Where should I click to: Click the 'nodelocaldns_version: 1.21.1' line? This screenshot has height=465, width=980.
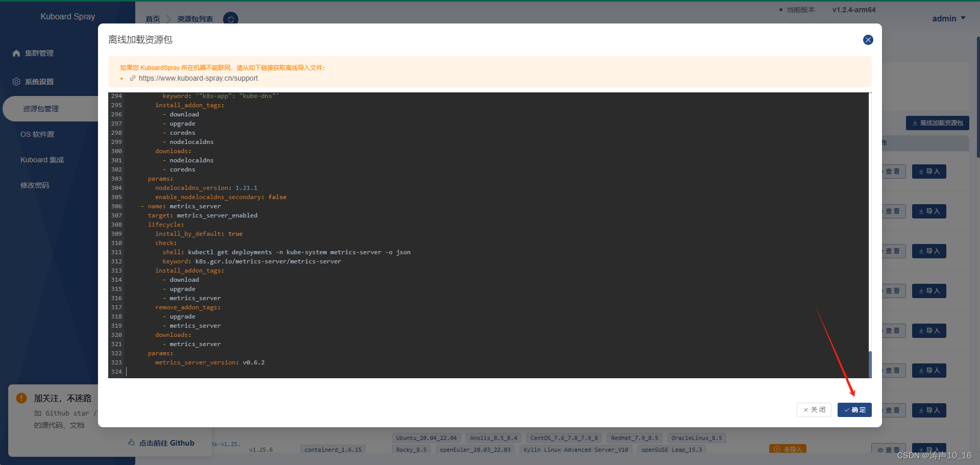206,188
